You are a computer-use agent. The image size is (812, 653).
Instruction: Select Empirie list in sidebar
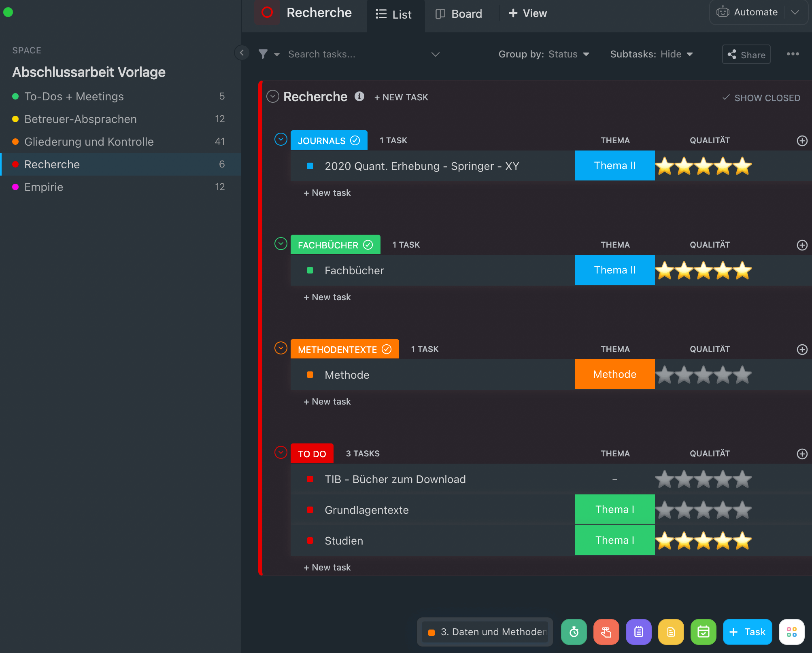pyautogui.click(x=44, y=187)
